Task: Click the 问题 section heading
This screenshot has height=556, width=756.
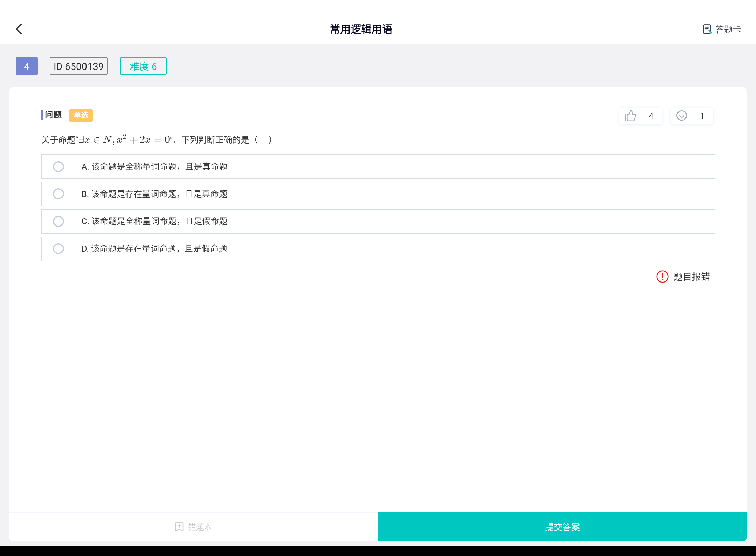Action: [53, 115]
